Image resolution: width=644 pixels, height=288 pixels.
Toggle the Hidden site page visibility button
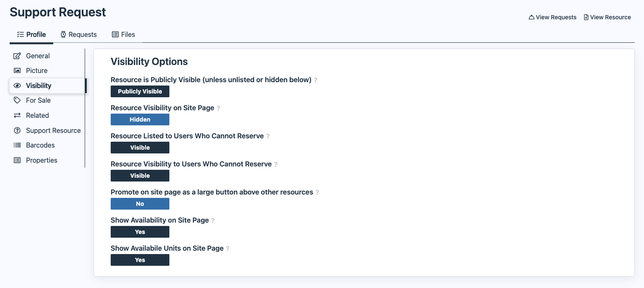[140, 119]
